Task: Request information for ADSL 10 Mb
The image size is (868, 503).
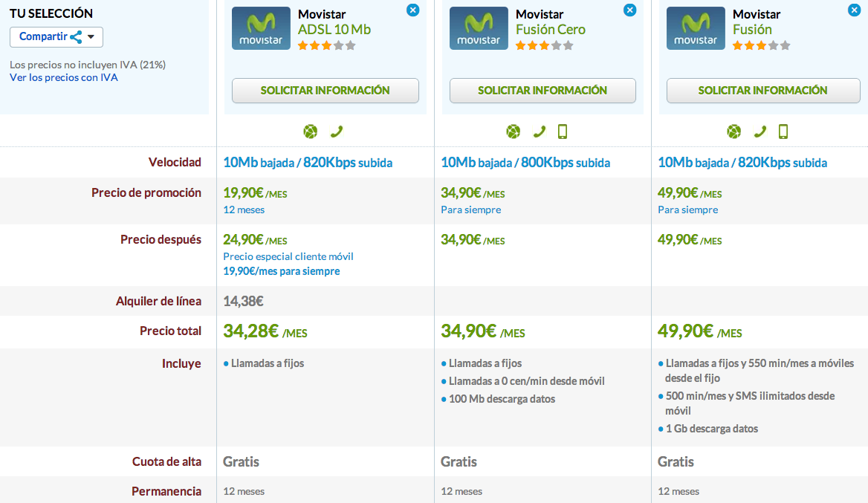Action: (325, 91)
